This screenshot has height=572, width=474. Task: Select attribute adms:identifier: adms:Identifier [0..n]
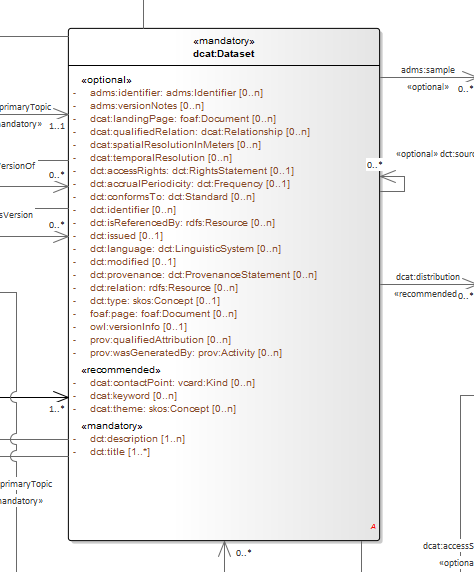click(176, 93)
